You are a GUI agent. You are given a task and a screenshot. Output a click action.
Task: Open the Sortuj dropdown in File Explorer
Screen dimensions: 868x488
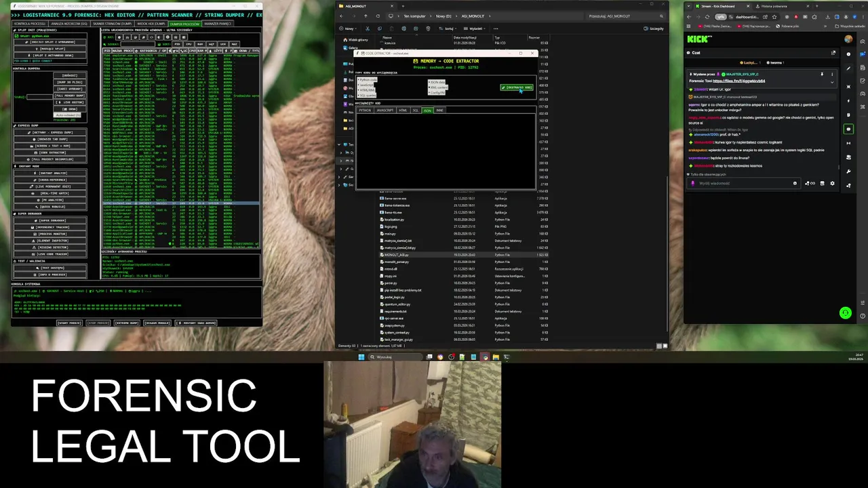448,28
